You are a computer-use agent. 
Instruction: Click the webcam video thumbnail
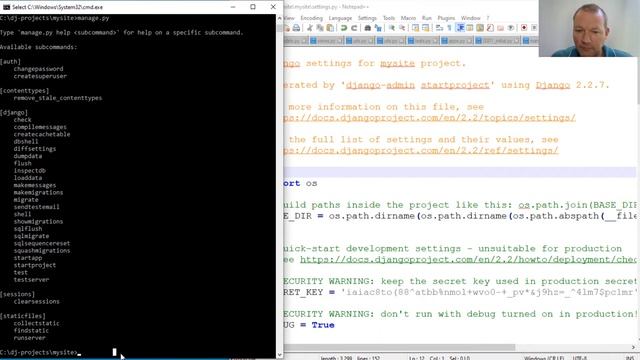pyautogui.click(x=589, y=28)
